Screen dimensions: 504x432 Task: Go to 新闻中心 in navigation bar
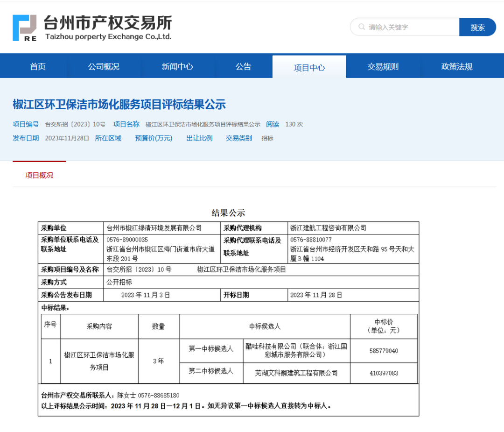click(x=177, y=67)
